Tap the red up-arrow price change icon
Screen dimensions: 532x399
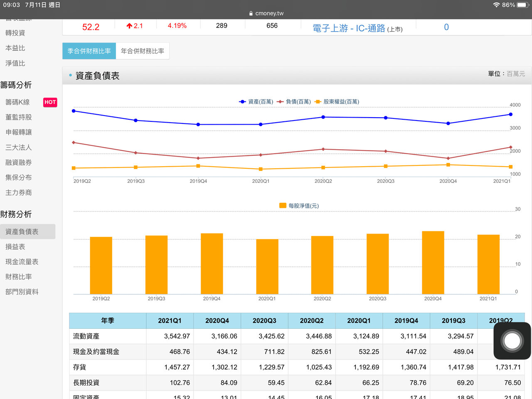pyautogui.click(x=129, y=26)
